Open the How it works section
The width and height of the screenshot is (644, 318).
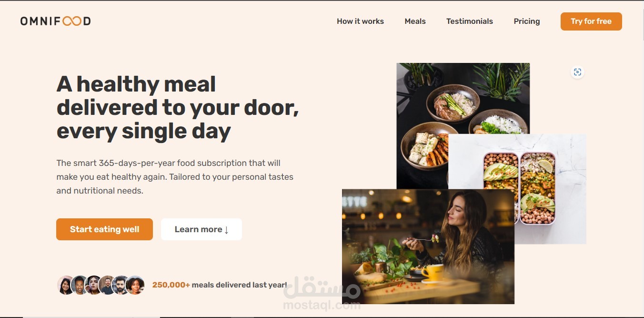pos(360,21)
